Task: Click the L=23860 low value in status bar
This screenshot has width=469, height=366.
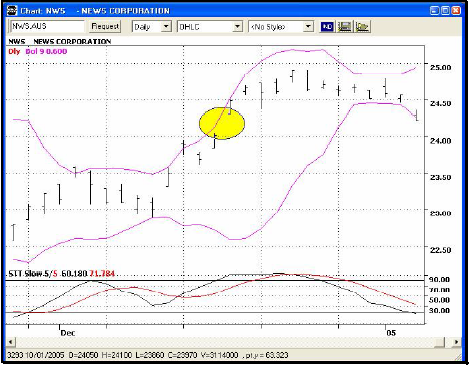Action: (149, 355)
